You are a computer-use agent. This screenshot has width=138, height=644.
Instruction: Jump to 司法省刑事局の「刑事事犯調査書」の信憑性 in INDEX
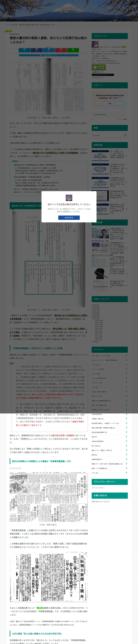click(x=32, y=177)
